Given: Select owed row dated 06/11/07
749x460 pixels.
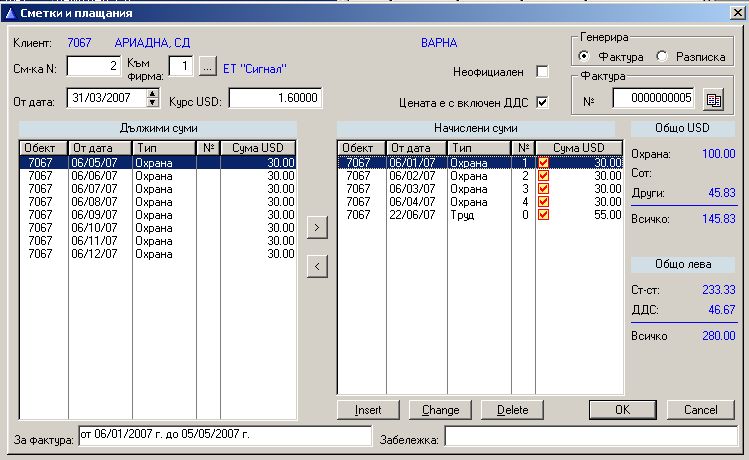Looking at the screenshot, I should [158, 241].
